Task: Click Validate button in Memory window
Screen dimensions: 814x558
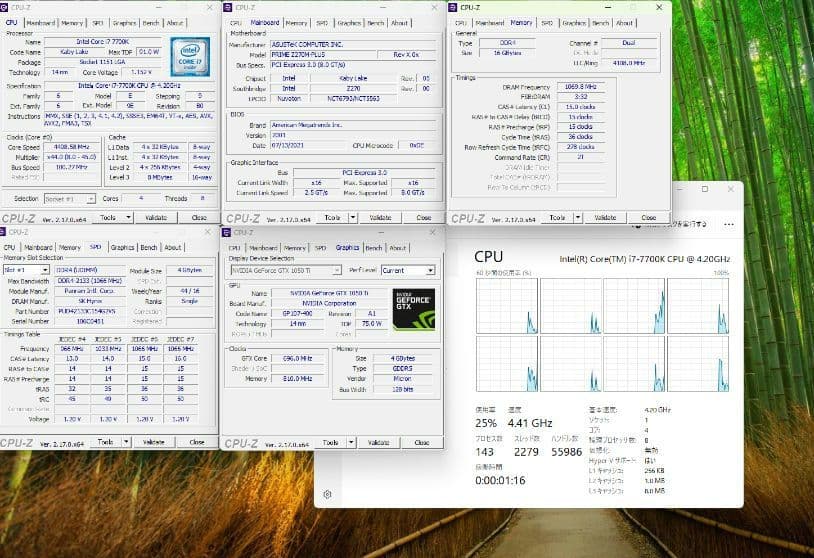Action: click(x=605, y=217)
